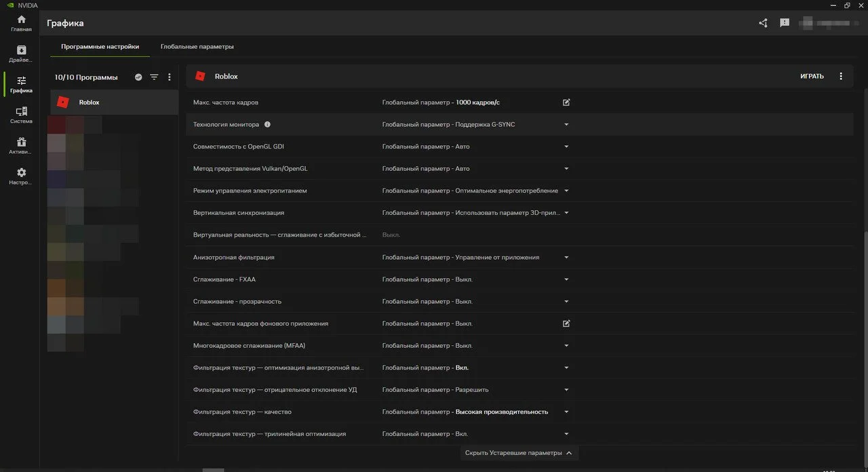Screen dimensions: 868x472
Task: Edit Макс. частота кадров фонового приложения value
Action: [566, 323]
